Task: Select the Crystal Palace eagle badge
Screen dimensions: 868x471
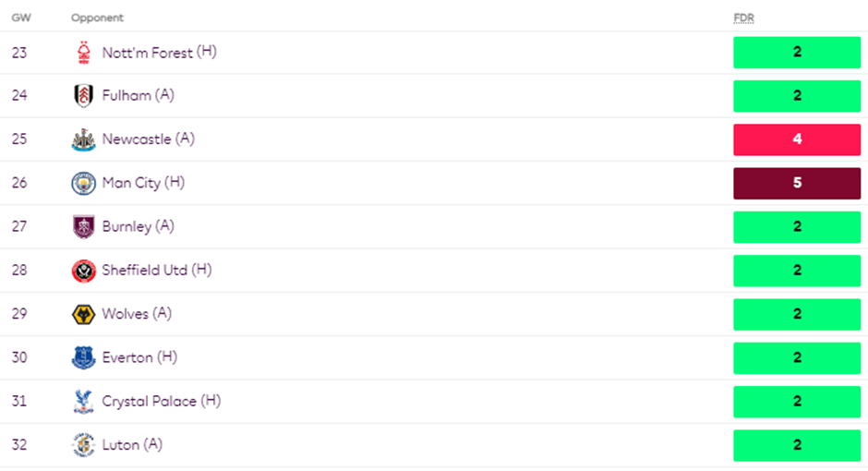Action: (x=84, y=402)
